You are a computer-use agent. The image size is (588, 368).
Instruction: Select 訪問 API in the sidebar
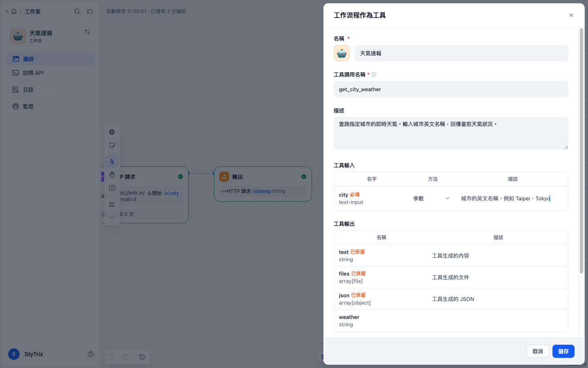[51, 73]
